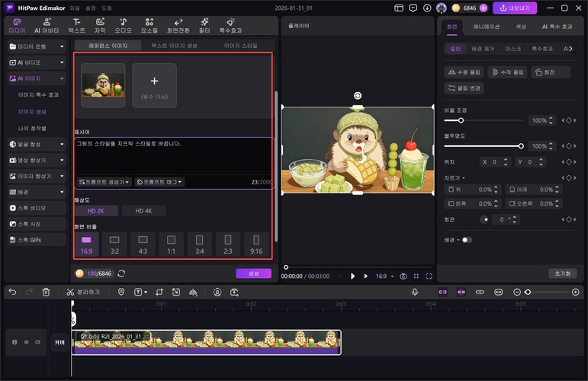Click the rotate handle above the preview image
This screenshot has width=588, height=381.
click(358, 95)
